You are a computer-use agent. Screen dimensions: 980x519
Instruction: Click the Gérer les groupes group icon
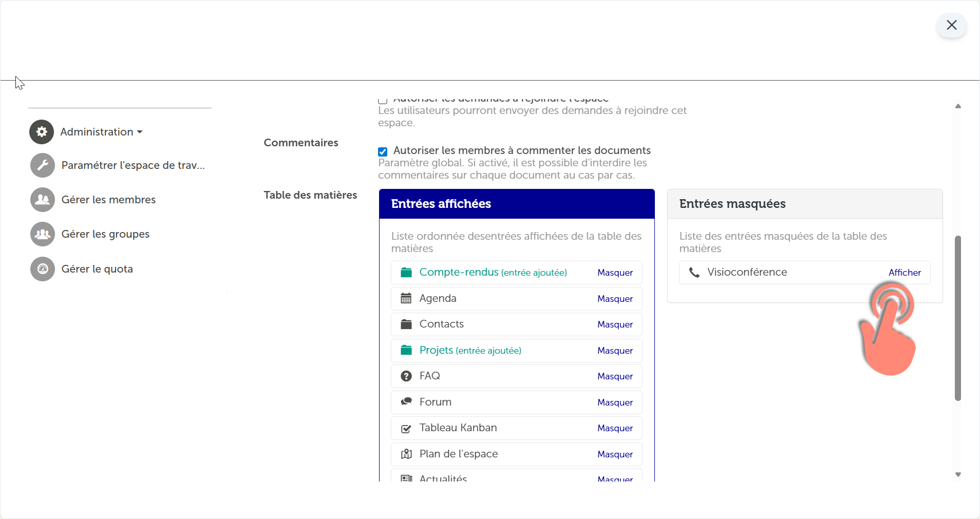pyautogui.click(x=43, y=234)
